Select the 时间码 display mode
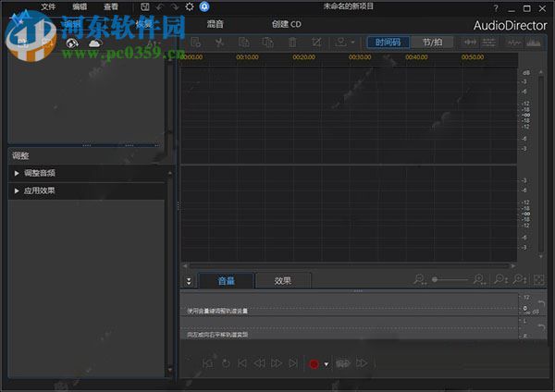Viewport: 555px width, 392px height. [x=388, y=43]
